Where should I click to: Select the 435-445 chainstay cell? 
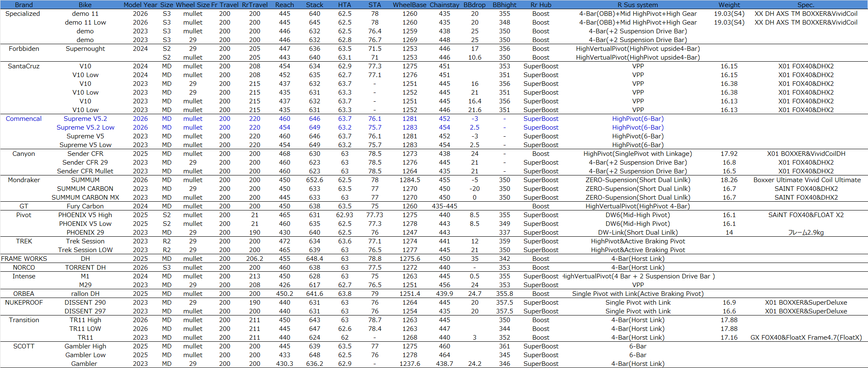tap(444, 206)
